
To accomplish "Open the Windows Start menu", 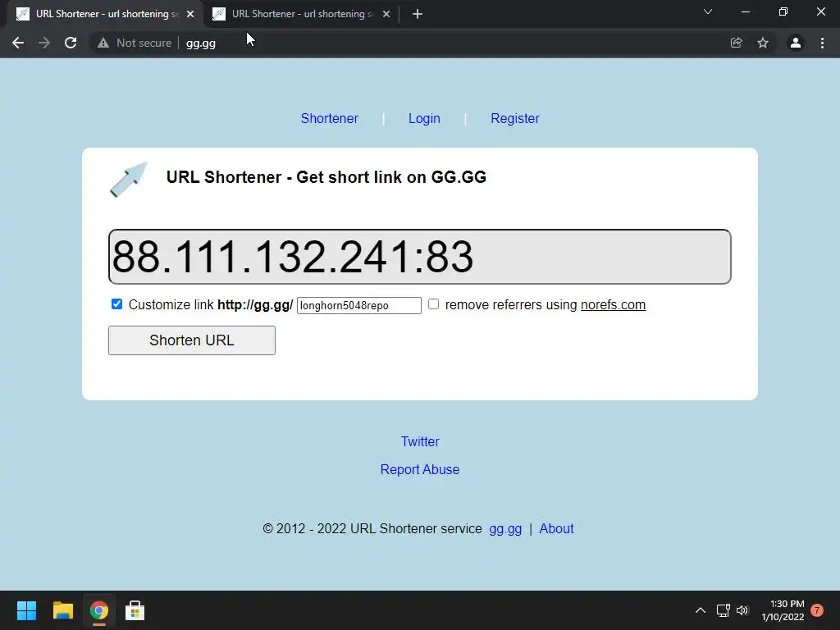I will (x=26, y=610).
